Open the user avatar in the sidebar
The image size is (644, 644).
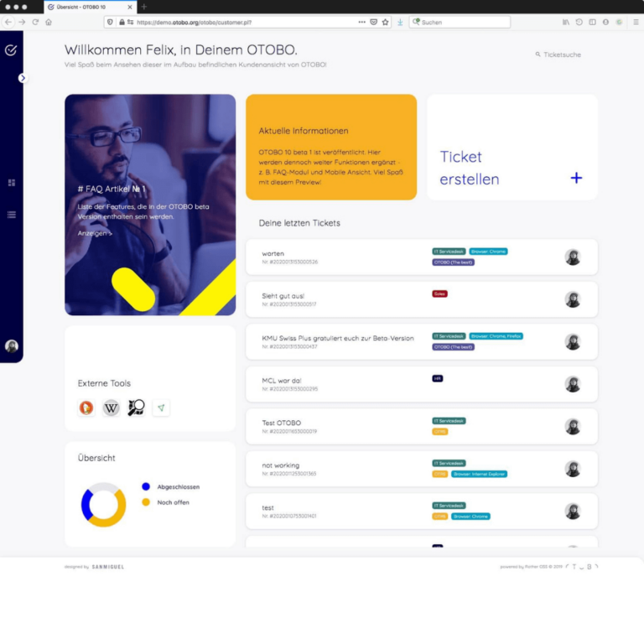click(12, 346)
